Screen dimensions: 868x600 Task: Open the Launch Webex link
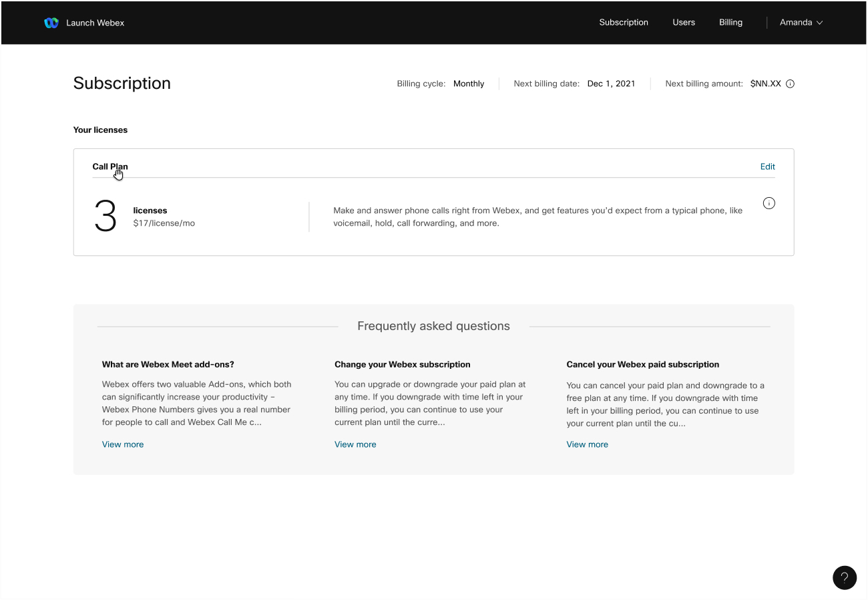click(95, 23)
